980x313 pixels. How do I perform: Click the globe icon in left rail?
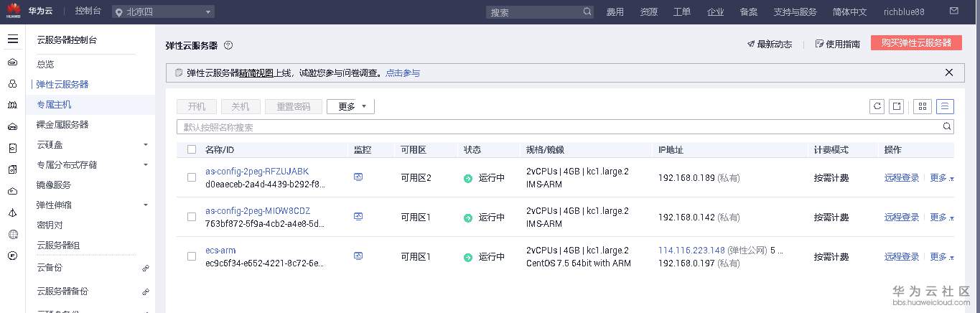click(x=13, y=235)
